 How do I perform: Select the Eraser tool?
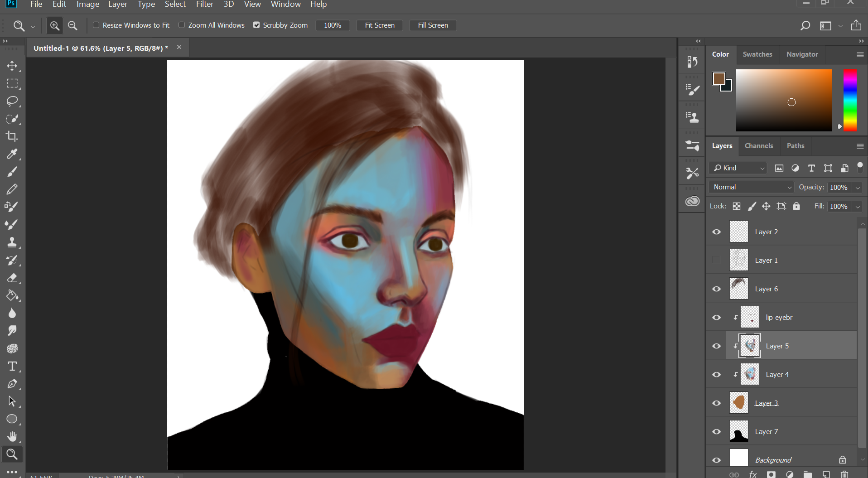(x=12, y=278)
